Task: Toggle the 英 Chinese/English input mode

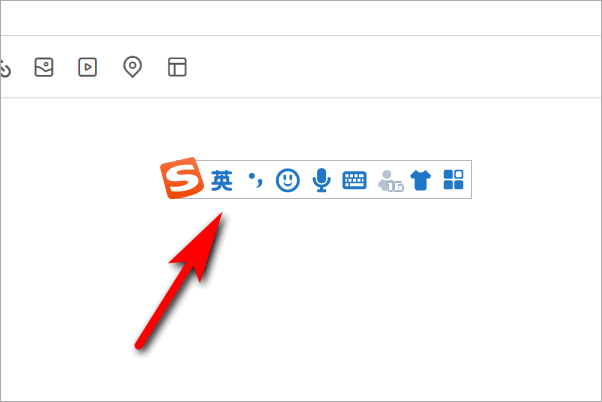Action: click(222, 180)
